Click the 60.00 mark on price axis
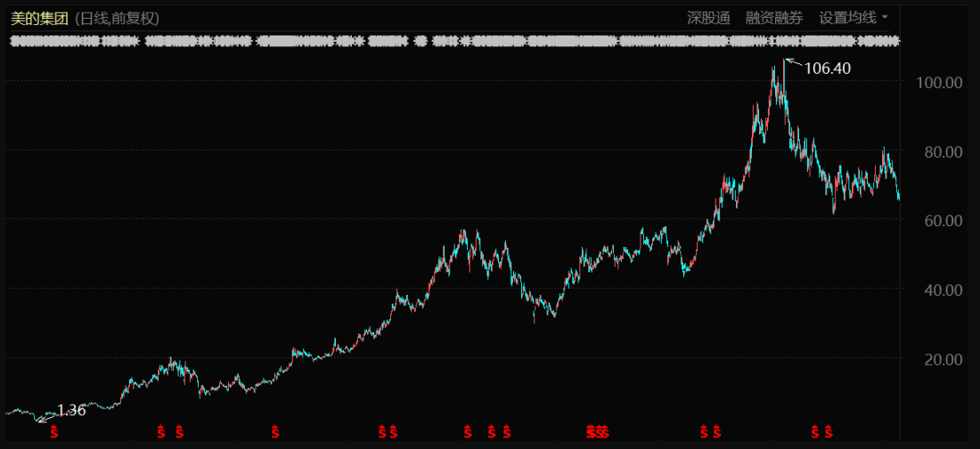 point(940,220)
